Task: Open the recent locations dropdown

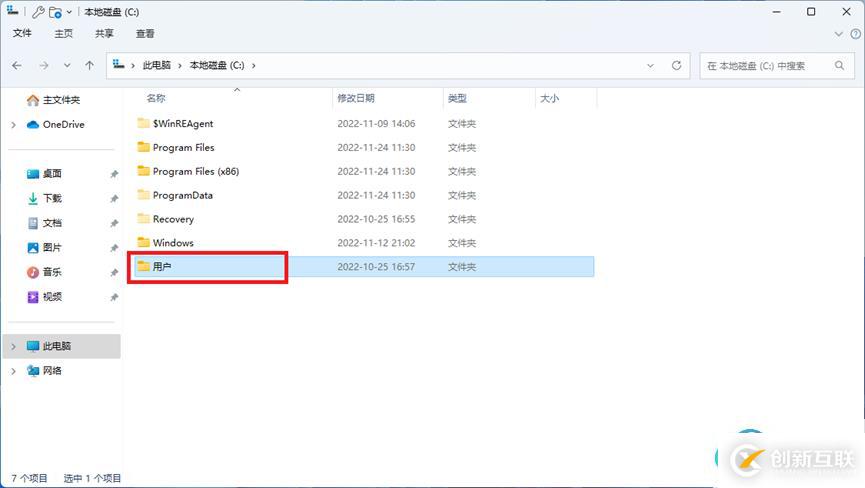Action: pos(67,66)
